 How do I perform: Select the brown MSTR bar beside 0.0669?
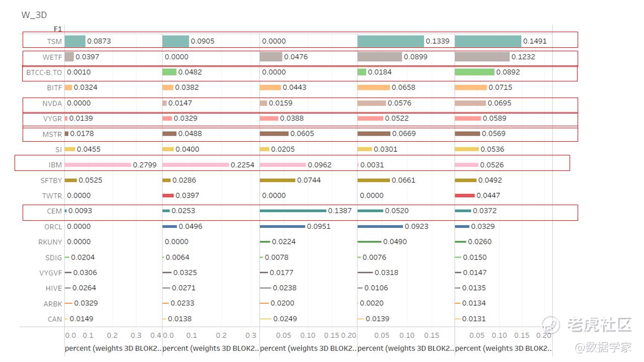pyautogui.click(x=374, y=134)
